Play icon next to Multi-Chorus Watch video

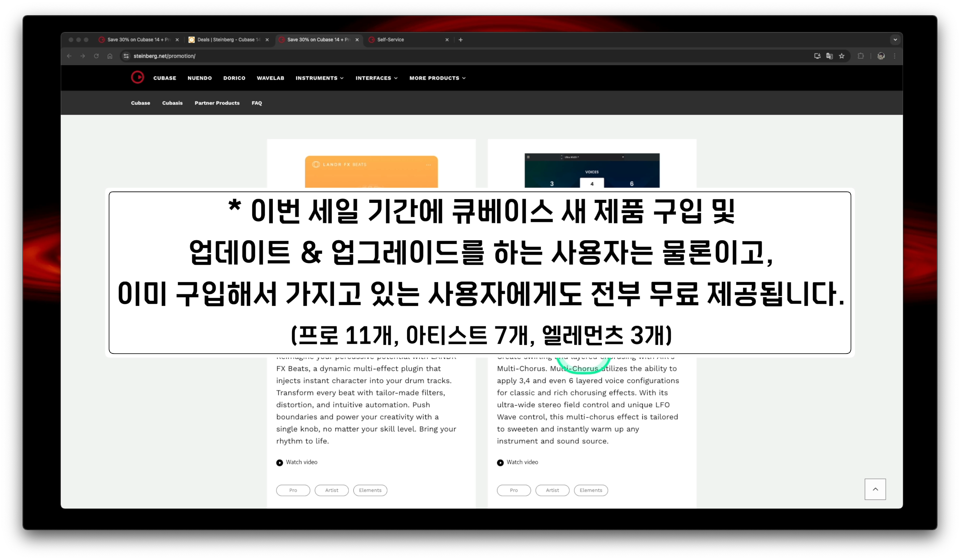click(x=500, y=463)
